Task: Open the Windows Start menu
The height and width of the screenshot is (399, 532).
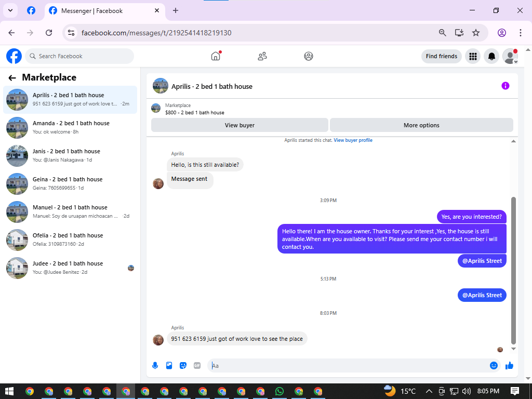Action: (x=9, y=391)
